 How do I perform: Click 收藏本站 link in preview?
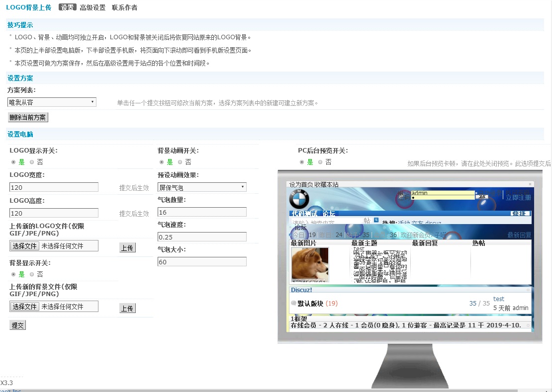pos(326,185)
